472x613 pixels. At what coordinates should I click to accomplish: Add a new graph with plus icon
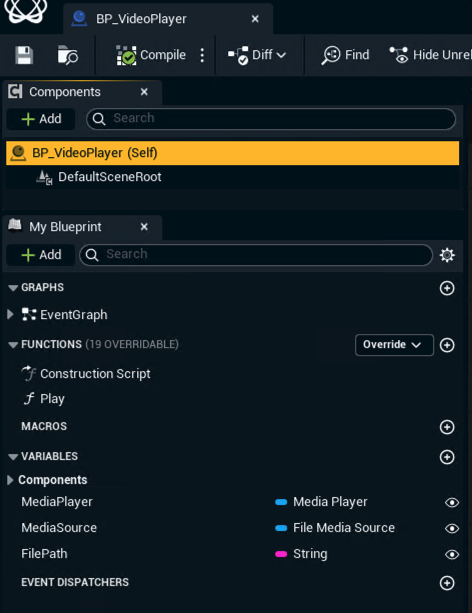tap(447, 288)
